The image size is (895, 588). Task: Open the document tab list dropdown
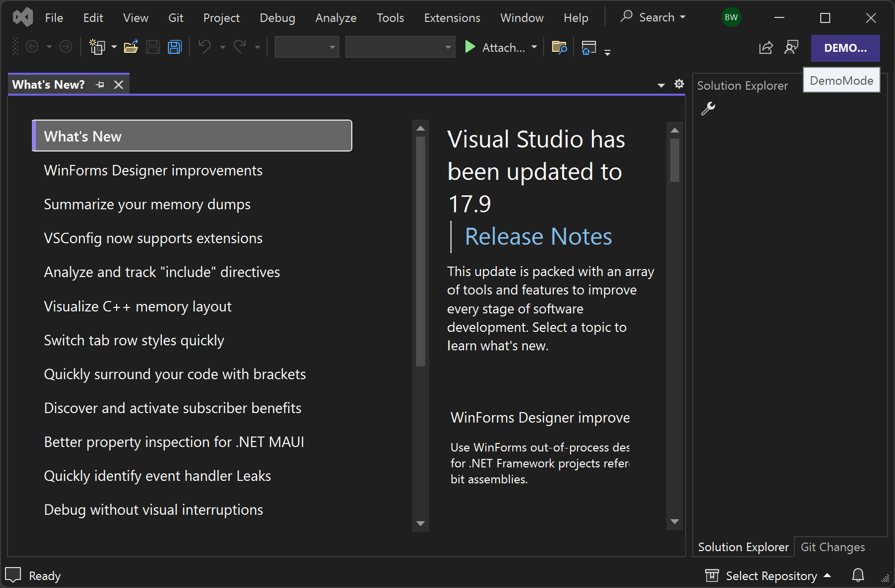[x=661, y=85]
